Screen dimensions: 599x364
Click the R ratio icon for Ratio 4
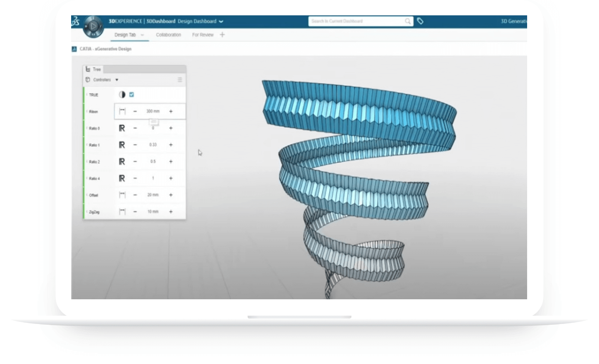pos(121,178)
